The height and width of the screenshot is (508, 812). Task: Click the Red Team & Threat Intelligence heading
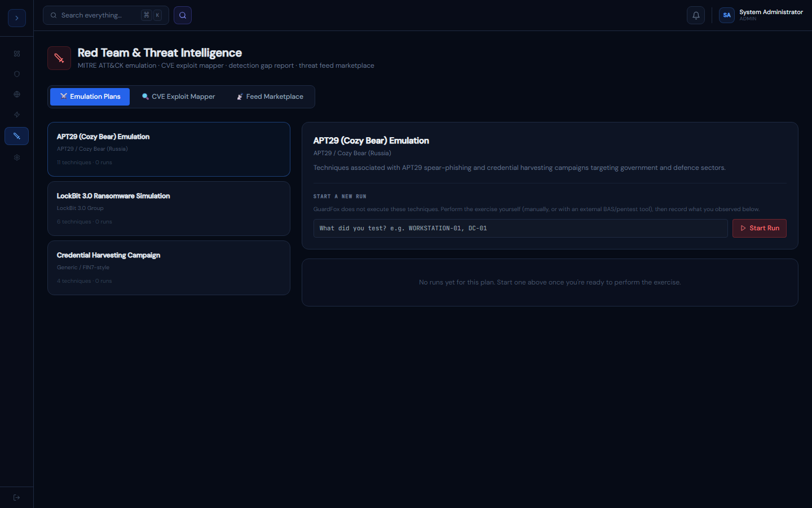click(x=160, y=52)
